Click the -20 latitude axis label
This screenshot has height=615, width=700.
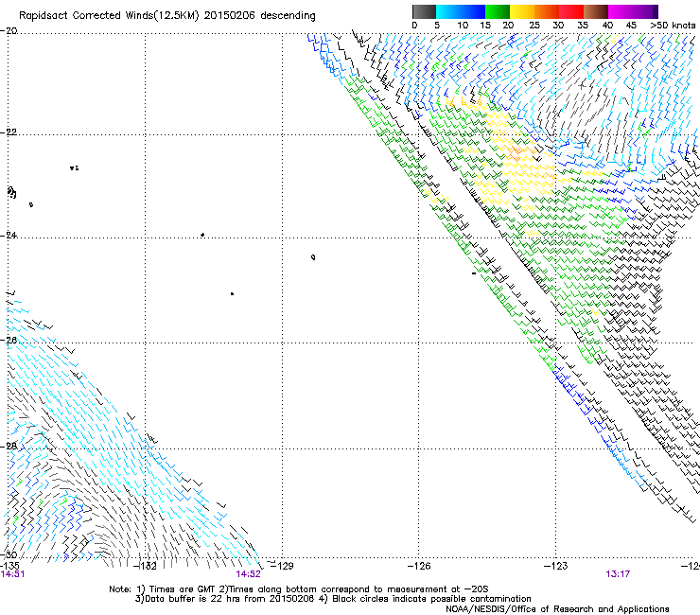click(9, 31)
